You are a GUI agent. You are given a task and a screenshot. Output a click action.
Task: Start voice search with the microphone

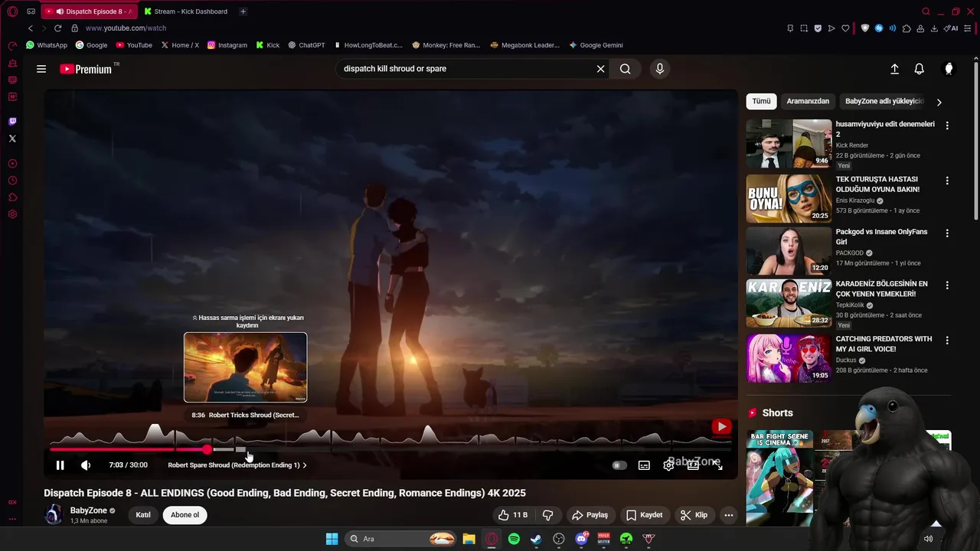pos(660,69)
